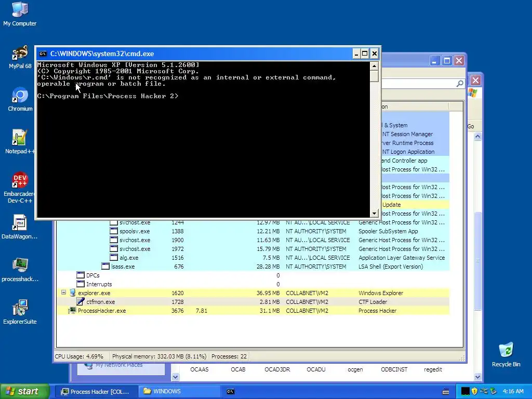
Task: Select the OCAB file in WINDOWS folder
Action: pyautogui.click(x=238, y=369)
